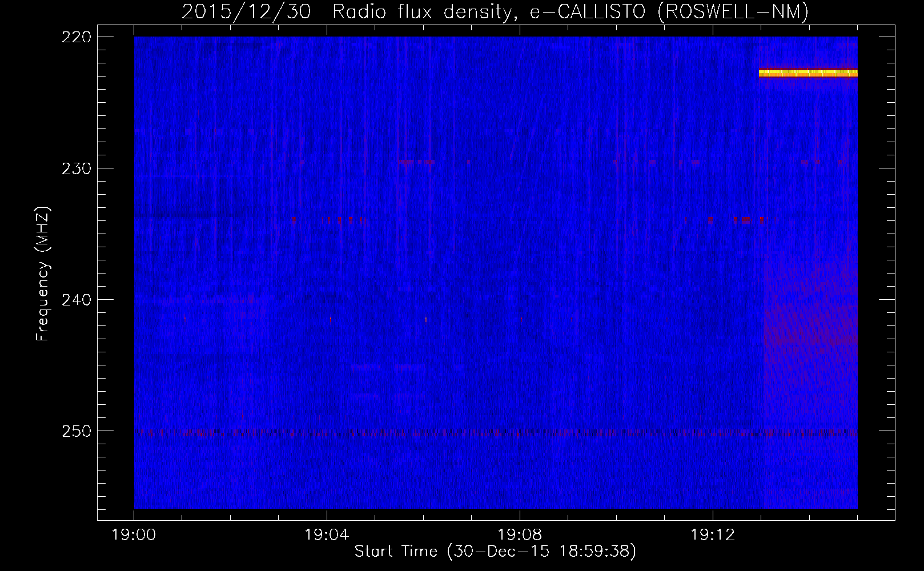The width and height of the screenshot is (924, 571).
Task: Click the 19:12 time axis label
Action: 712,535
